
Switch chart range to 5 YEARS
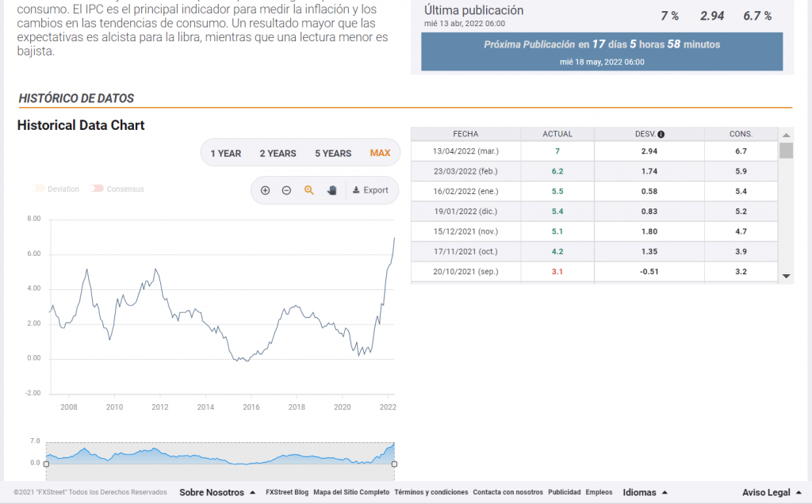332,153
